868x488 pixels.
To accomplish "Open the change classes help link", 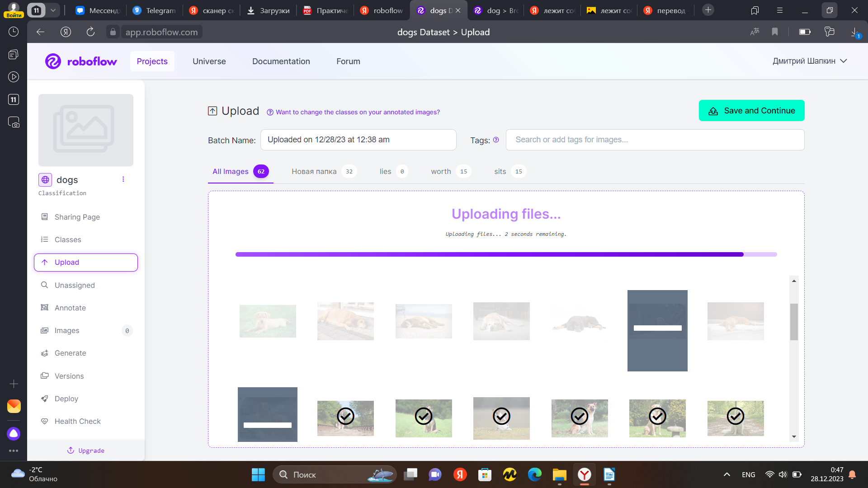I will [x=357, y=112].
